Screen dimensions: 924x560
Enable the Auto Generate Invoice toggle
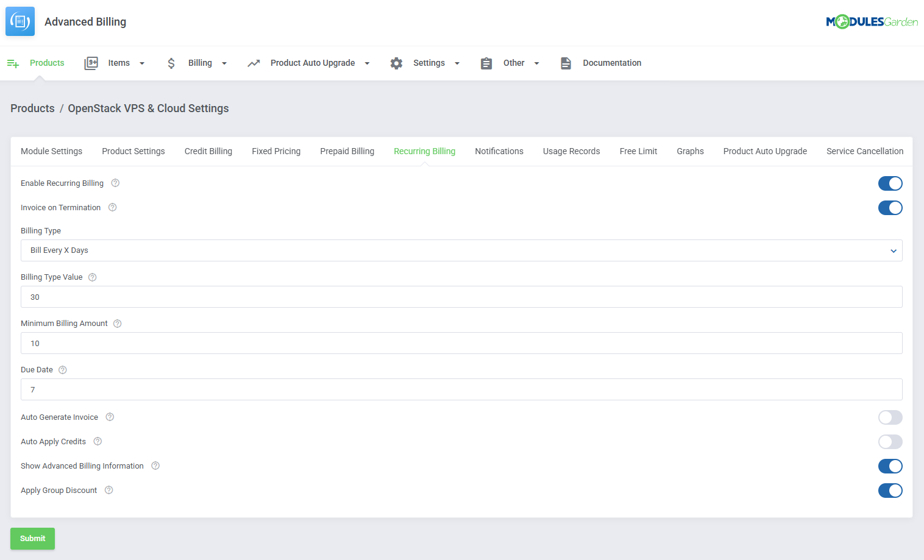pyautogui.click(x=890, y=417)
